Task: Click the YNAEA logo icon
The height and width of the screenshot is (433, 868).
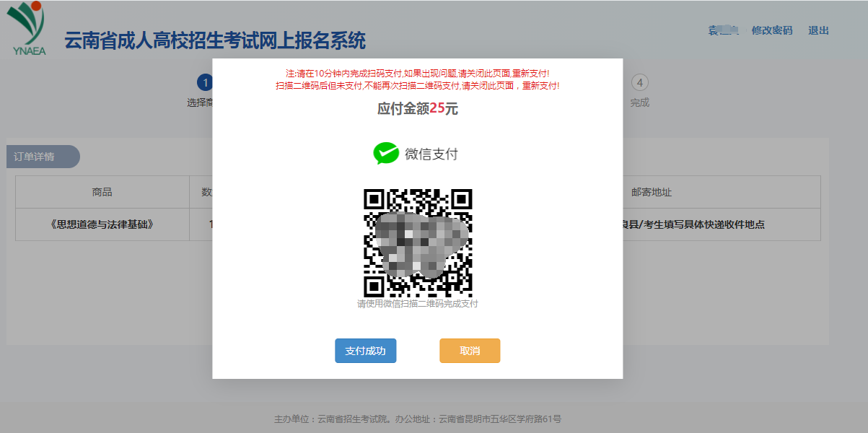Action: tap(27, 25)
